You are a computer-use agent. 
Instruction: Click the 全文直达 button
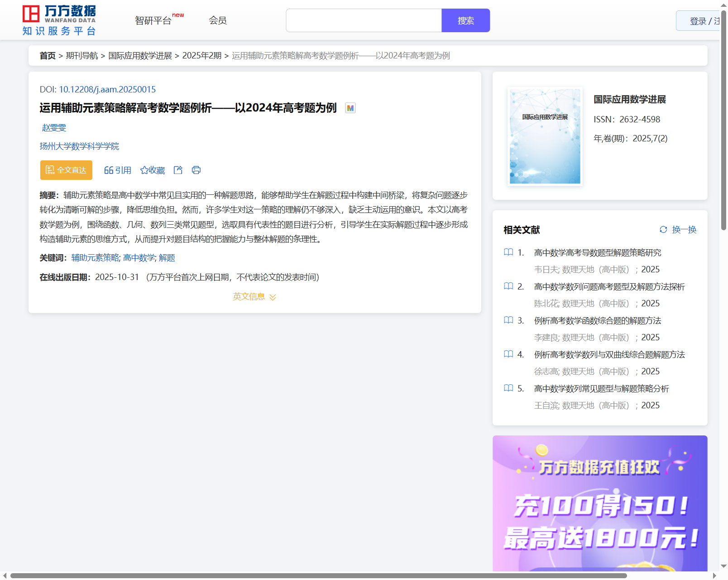click(x=66, y=170)
